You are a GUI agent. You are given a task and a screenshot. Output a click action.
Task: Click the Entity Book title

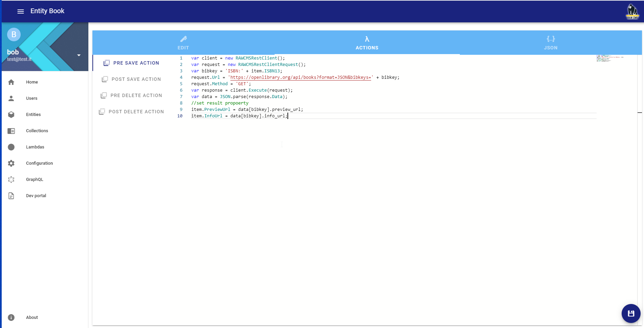pos(47,11)
